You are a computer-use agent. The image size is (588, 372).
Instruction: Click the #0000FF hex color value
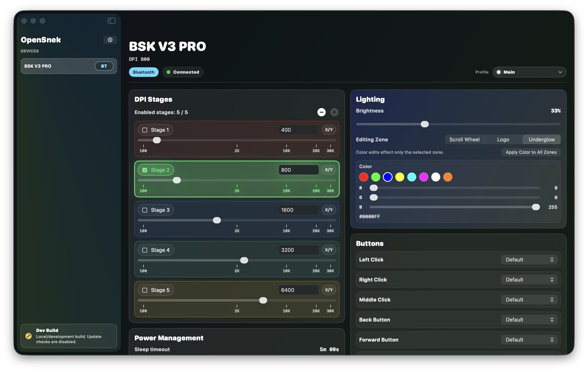tap(370, 216)
